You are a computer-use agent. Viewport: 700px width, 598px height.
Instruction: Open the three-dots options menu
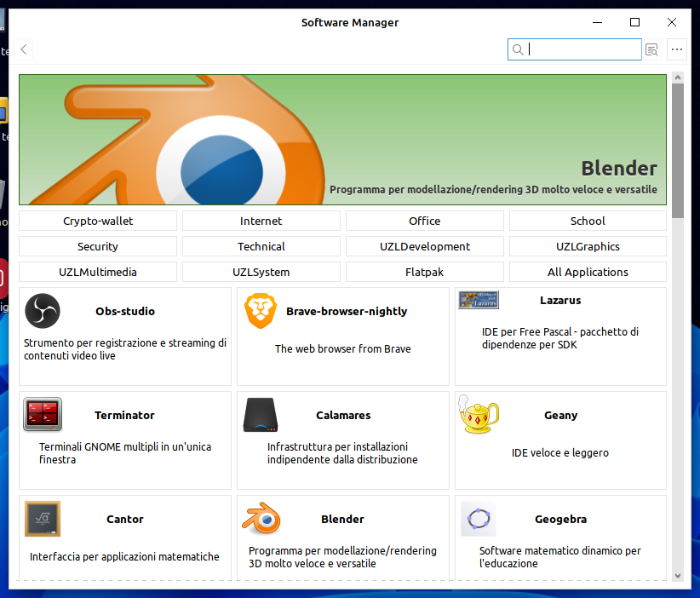coord(677,49)
